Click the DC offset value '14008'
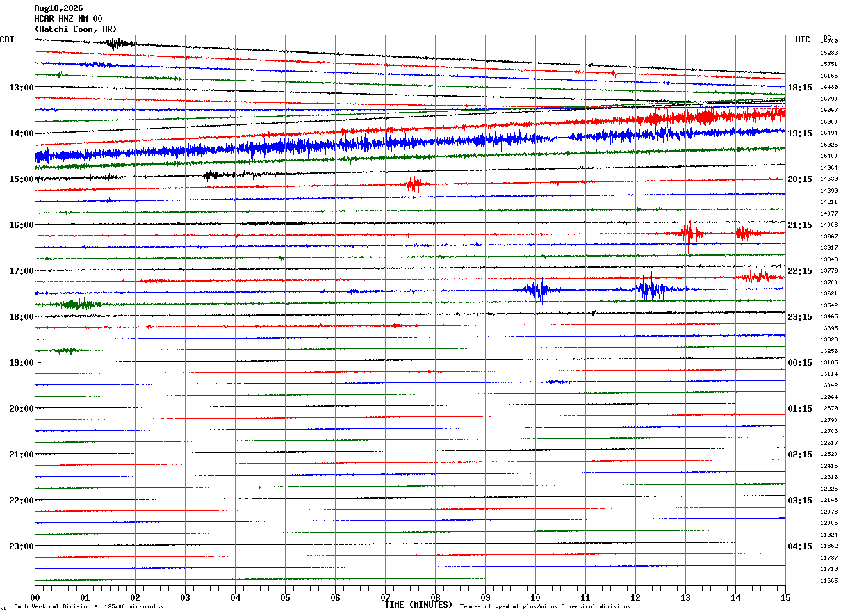This screenshot has height=616, width=841. [x=828, y=225]
